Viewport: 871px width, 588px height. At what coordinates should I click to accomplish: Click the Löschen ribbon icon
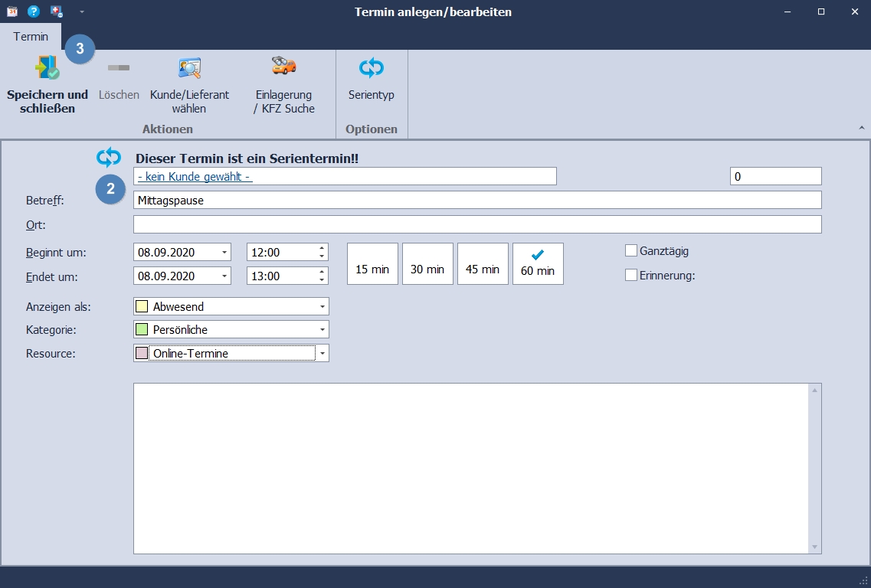point(119,69)
